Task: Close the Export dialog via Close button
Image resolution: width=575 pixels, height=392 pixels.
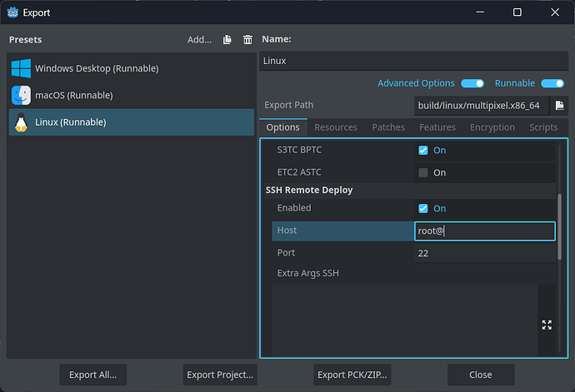Action: 481,375
